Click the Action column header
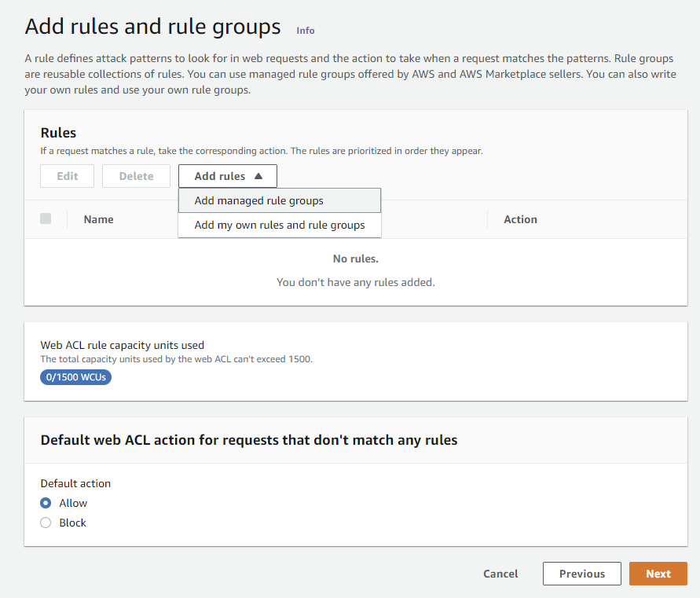 point(520,219)
